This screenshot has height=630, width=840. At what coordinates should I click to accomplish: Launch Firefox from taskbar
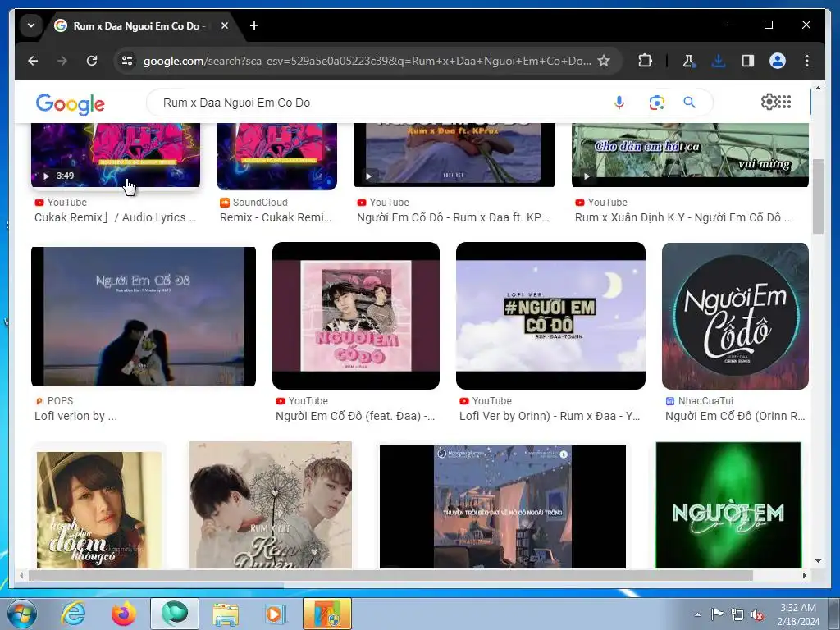[x=124, y=614]
